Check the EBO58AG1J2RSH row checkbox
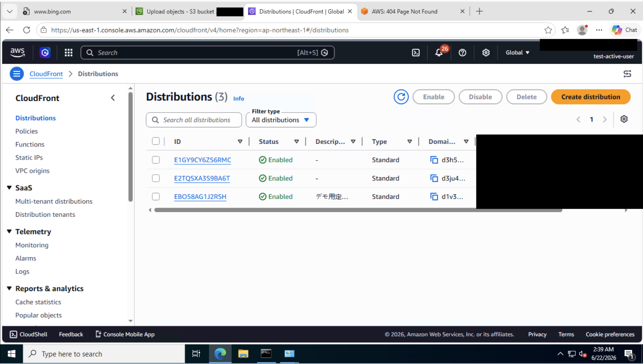The width and height of the screenshot is (643, 364). click(x=156, y=196)
